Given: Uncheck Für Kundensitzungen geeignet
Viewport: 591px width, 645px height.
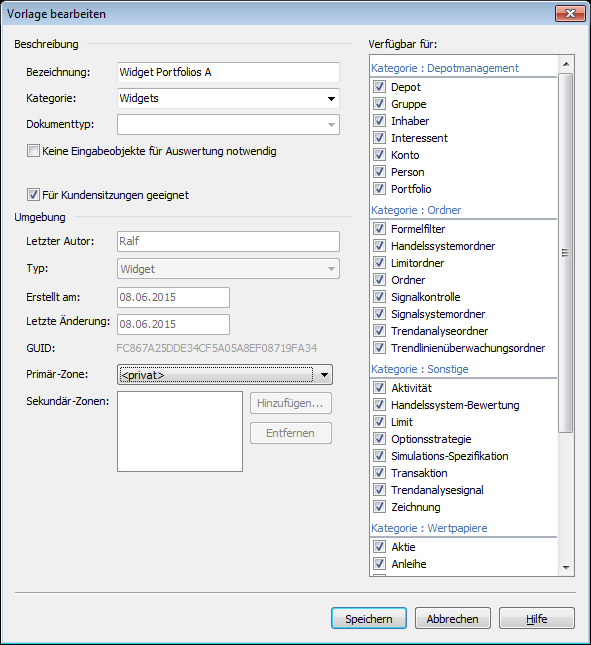Looking at the screenshot, I should (x=33, y=195).
